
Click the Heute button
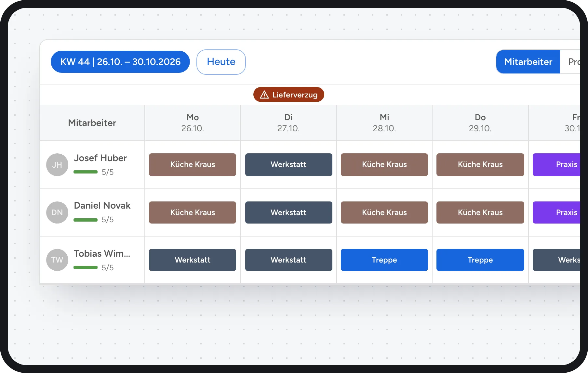tap(221, 62)
